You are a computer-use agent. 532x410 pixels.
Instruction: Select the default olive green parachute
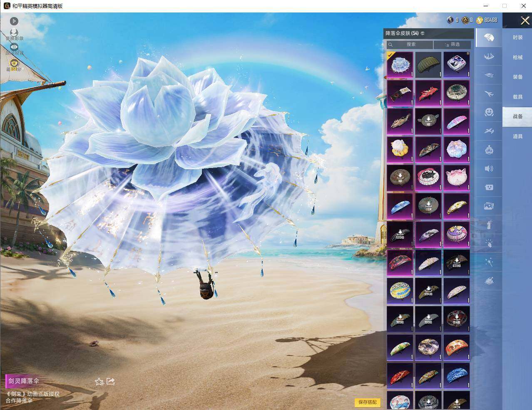[428, 64]
